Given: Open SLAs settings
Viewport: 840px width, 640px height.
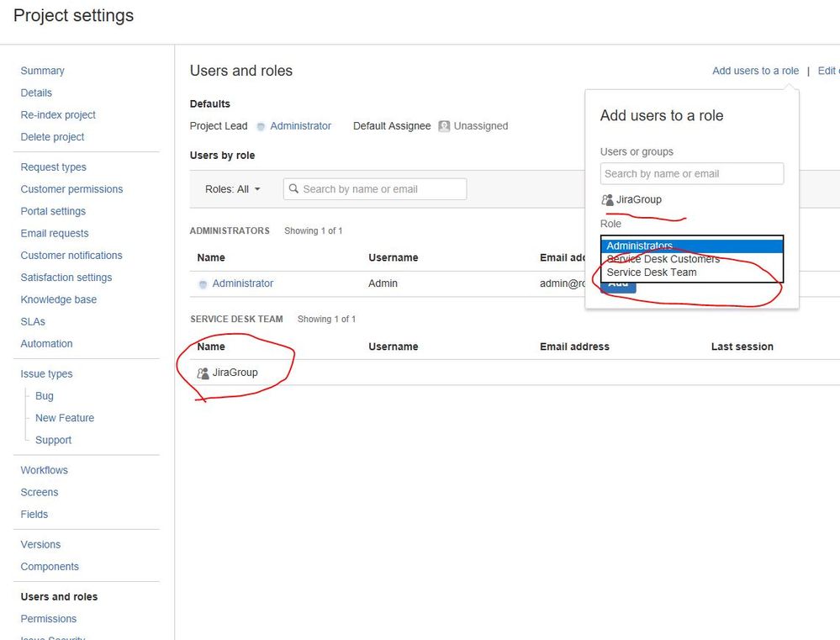Looking at the screenshot, I should point(33,321).
